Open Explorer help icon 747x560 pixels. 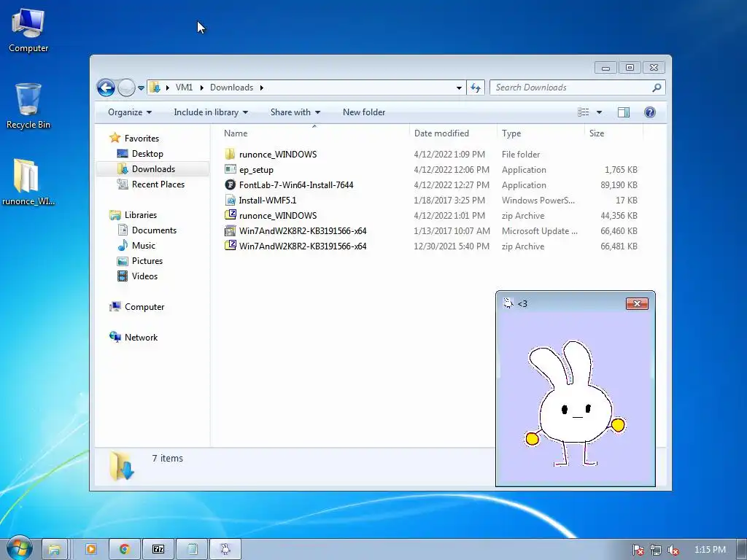(650, 112)
